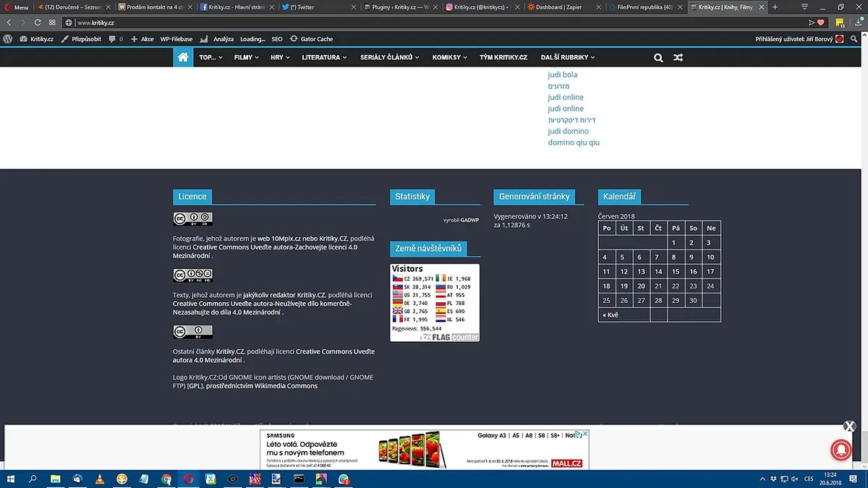Click the random article shuffle icon
868x488 pixels.
[678, 58]
